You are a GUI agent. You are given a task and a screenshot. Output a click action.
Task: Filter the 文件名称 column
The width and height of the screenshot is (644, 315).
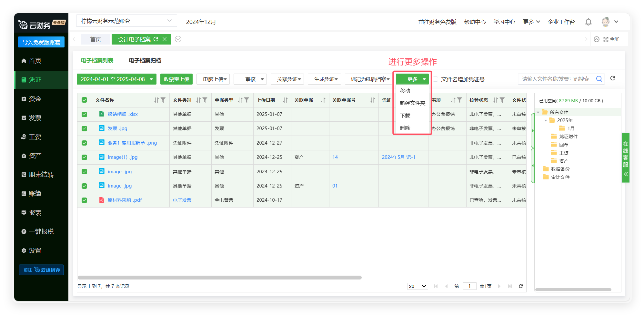[x=163, y=100]
